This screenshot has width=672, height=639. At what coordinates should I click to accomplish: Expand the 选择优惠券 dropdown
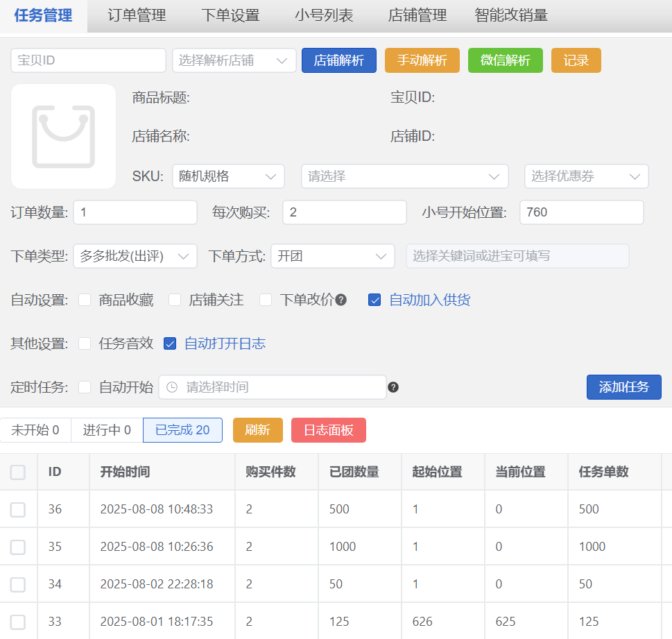(x=586, y=176)
